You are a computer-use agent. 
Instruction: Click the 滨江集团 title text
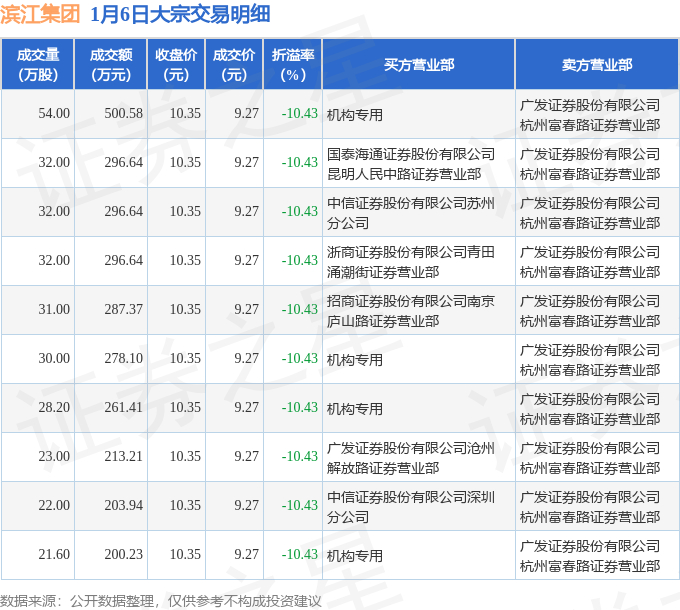coord(40,14)
